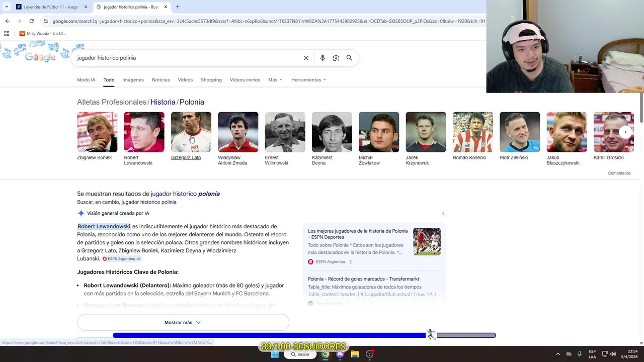Open Transfermarkt goals record result
This screenshot has height=362, width=644.
363,279
